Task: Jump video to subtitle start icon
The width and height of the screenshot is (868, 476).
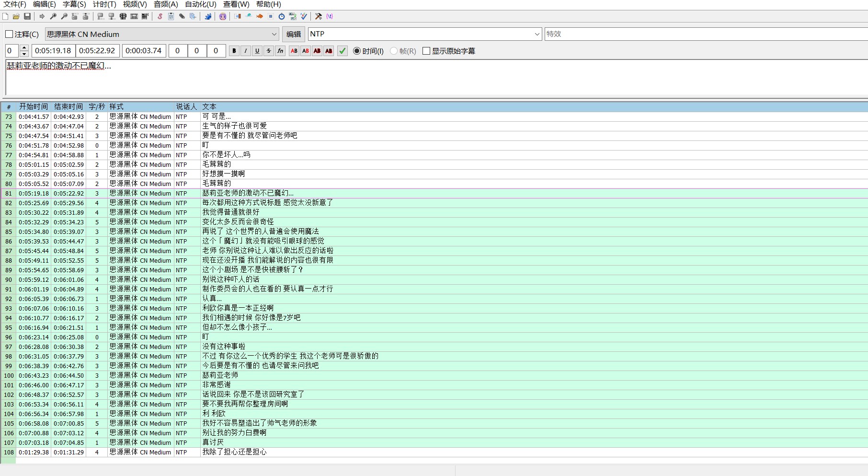Action: point(75,16)
